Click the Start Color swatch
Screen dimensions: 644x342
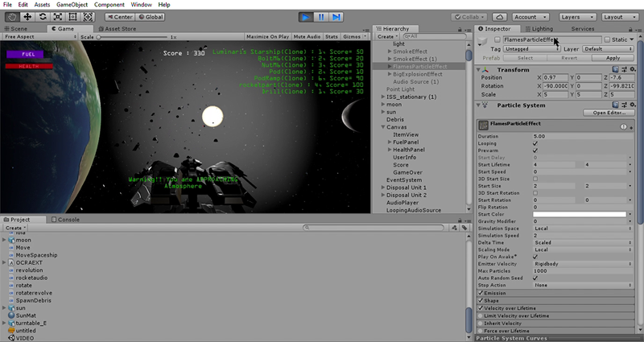click(x=580, y=214)
